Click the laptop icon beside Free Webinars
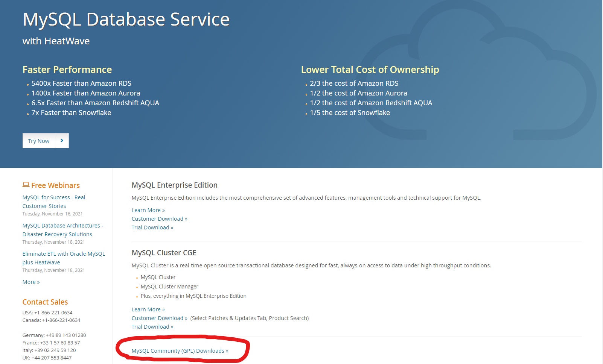603x364 pixels. pos(26,185)
